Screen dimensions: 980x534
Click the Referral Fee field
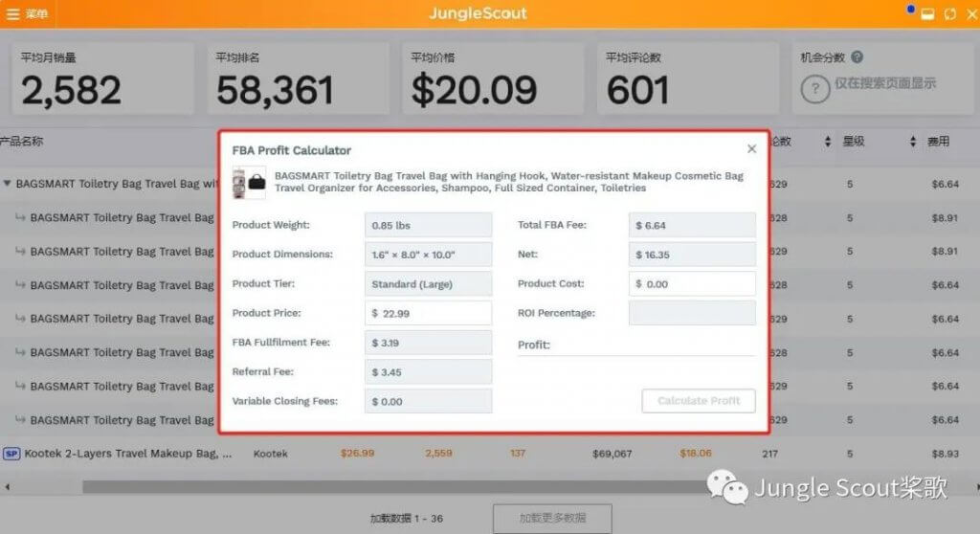tap(428, 372)
